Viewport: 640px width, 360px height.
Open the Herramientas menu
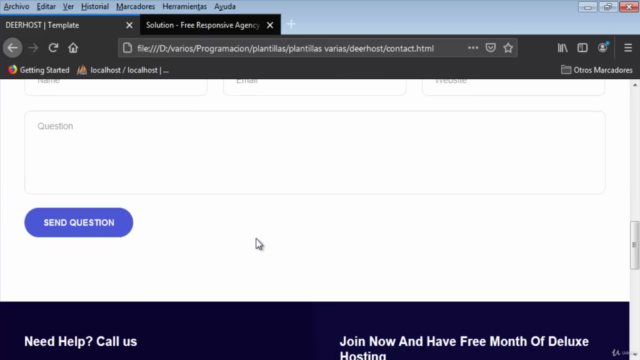184,7
